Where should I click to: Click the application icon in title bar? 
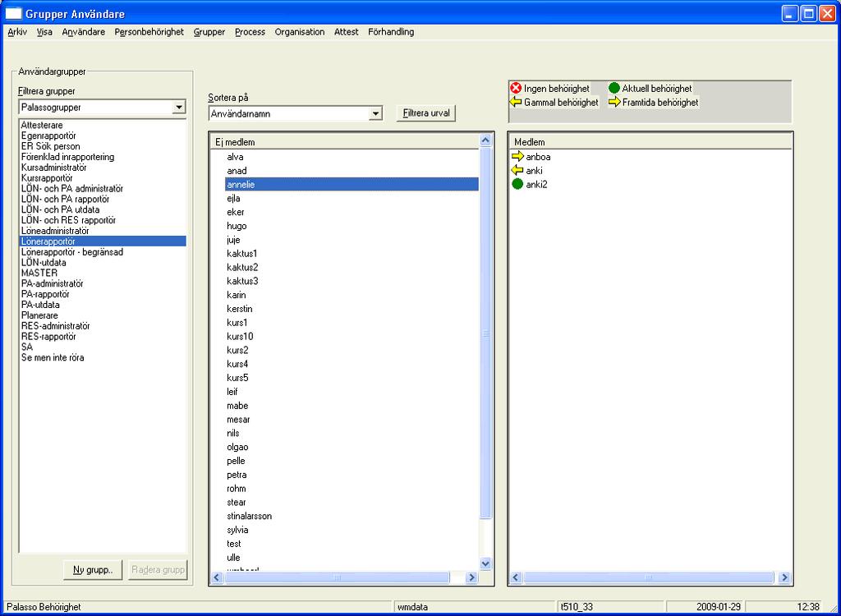13,14
